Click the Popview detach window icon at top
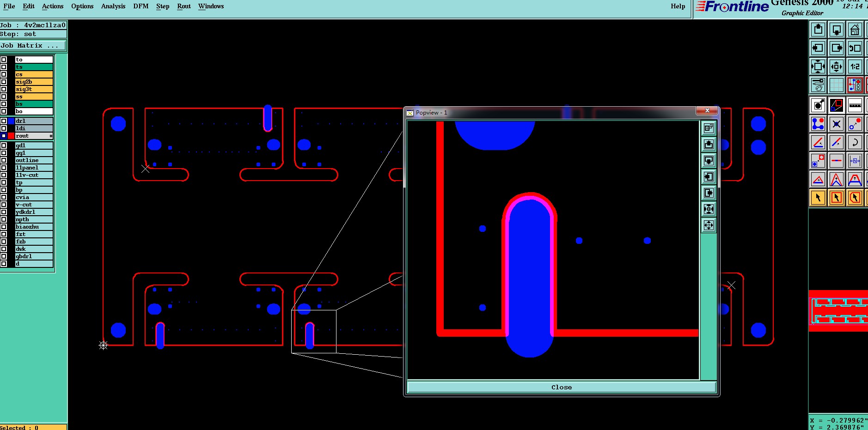868x430 pixels. click(x=709, y=128)
